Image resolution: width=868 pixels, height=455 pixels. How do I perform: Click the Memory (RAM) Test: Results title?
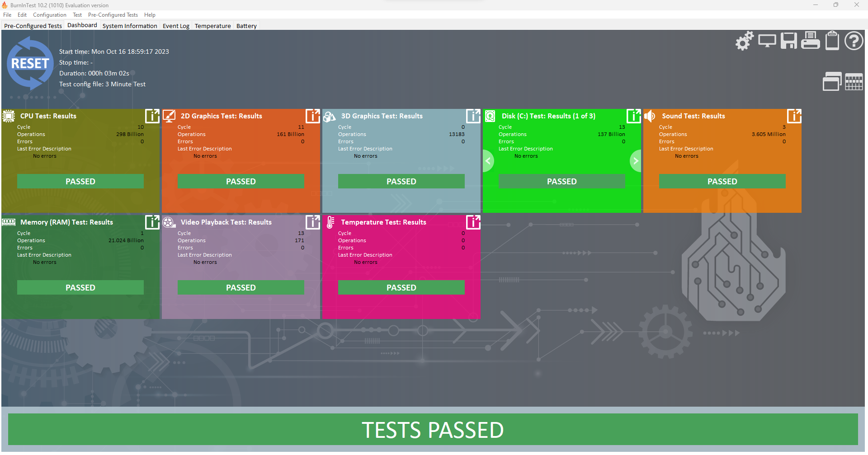66,222
